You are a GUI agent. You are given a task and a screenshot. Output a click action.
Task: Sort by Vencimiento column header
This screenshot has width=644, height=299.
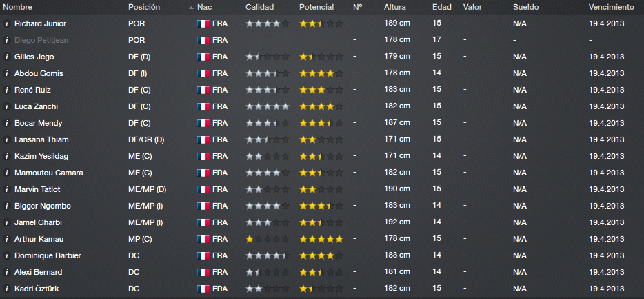(611, 7)
